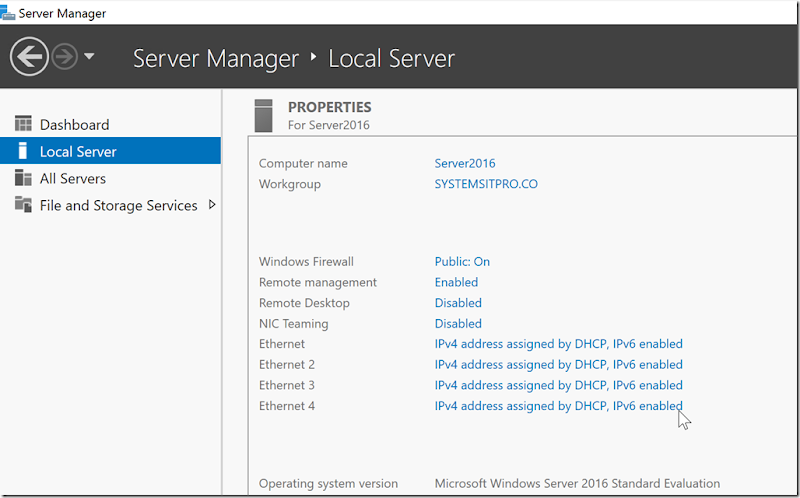Image resolution: width=800 pixels, height=498 pixels.
Task: Click the Server Manager title bar icon
Action: point(8,13)
